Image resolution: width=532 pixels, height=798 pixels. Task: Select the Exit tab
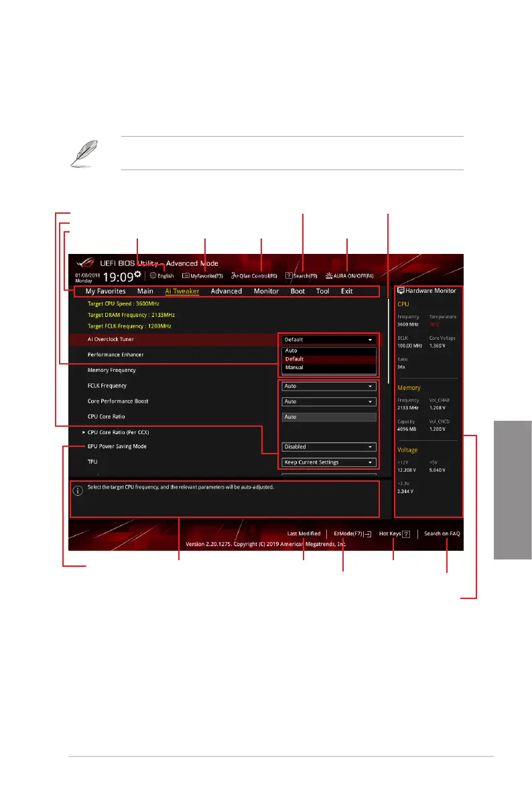pyautogui.click(x=346, y=291)
